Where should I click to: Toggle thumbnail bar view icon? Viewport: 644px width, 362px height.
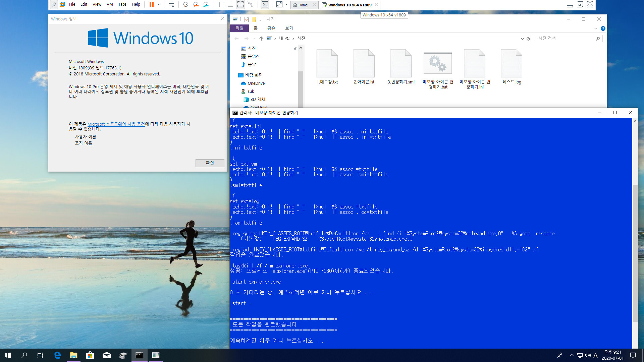click(230, 5)
